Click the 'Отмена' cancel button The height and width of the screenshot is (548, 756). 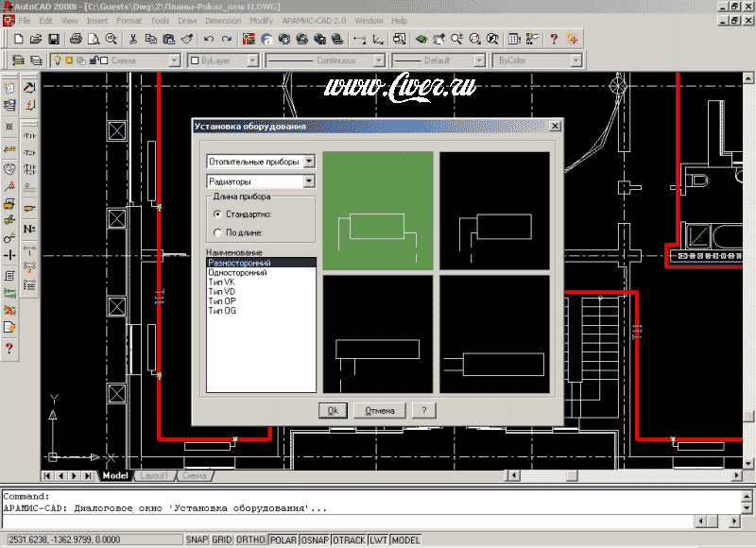click(379, 410)
